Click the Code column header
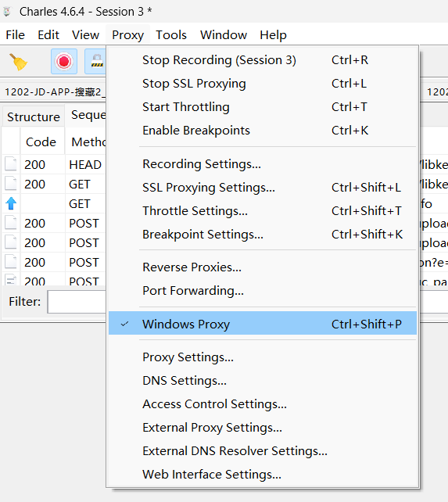Screen dimensions: 448x502 [42, 142]
